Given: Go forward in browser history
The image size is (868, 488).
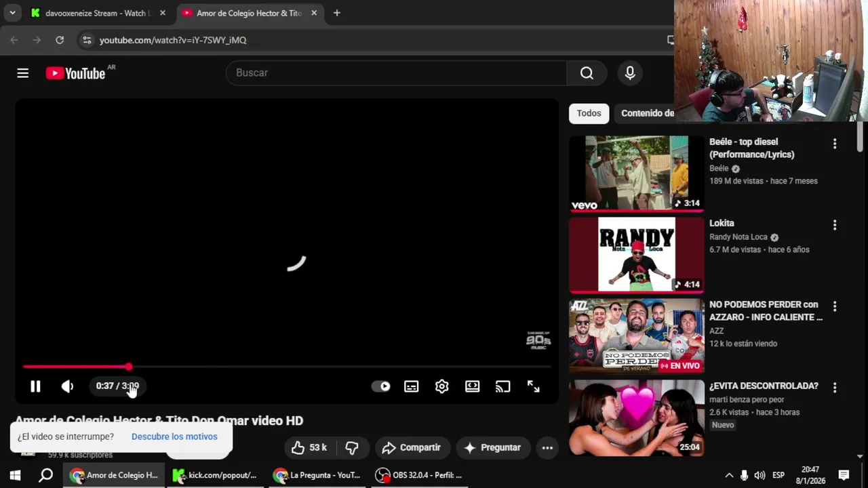Looking at the screenshot, I should [x=37, y=40].
